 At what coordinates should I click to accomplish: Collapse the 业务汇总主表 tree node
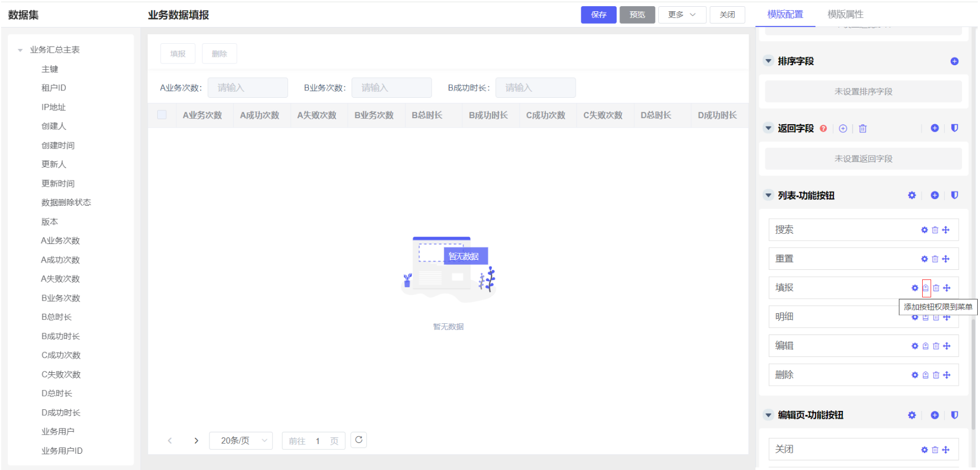point(20,50)
